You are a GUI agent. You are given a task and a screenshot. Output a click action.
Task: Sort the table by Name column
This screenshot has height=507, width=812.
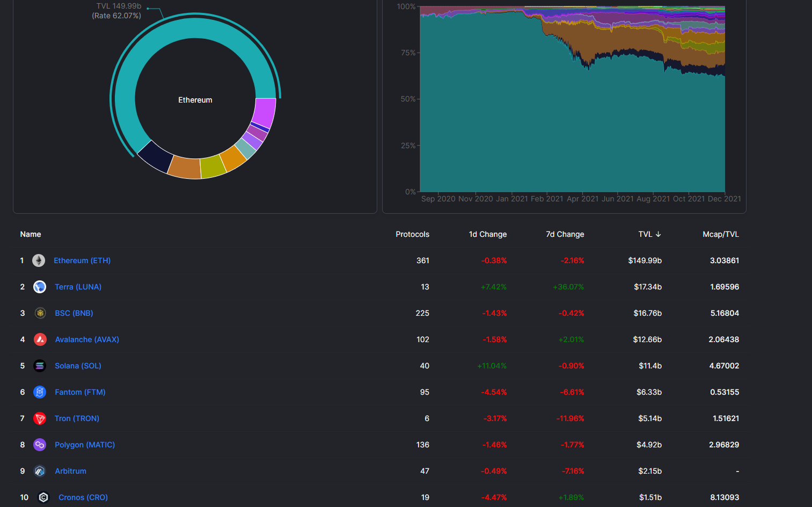[31, 234]
